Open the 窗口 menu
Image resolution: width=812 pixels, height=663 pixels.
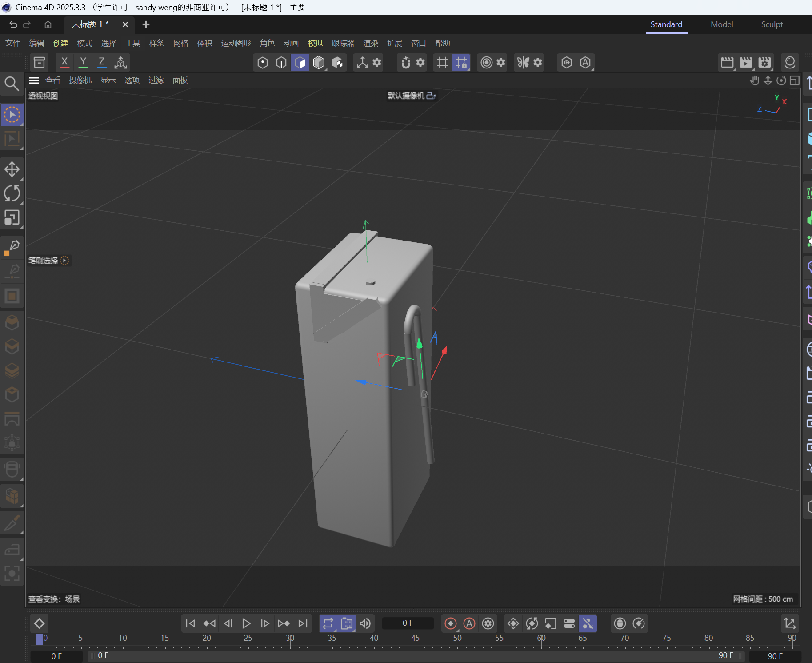click(419, 43)
